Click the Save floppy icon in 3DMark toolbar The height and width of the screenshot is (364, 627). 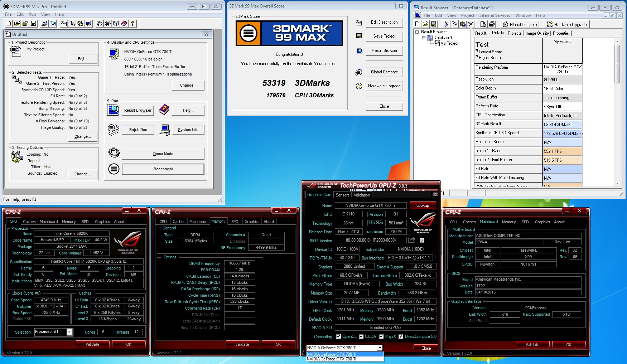click(33, 23)
